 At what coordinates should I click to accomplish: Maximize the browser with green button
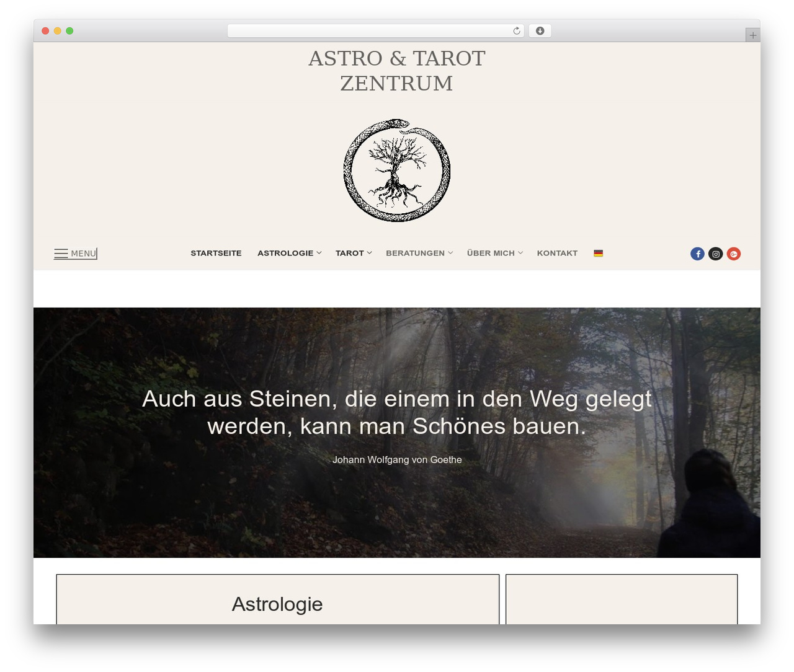click(69, 31)
